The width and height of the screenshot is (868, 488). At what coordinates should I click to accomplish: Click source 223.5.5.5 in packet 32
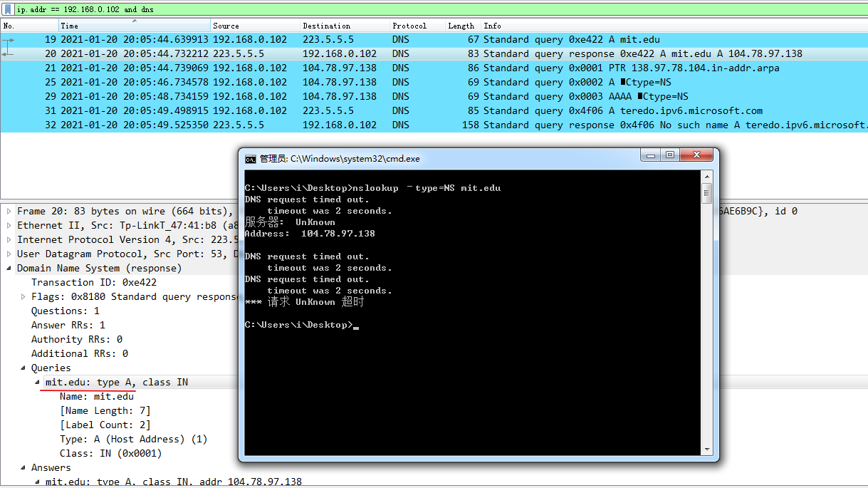coord(239,125)
